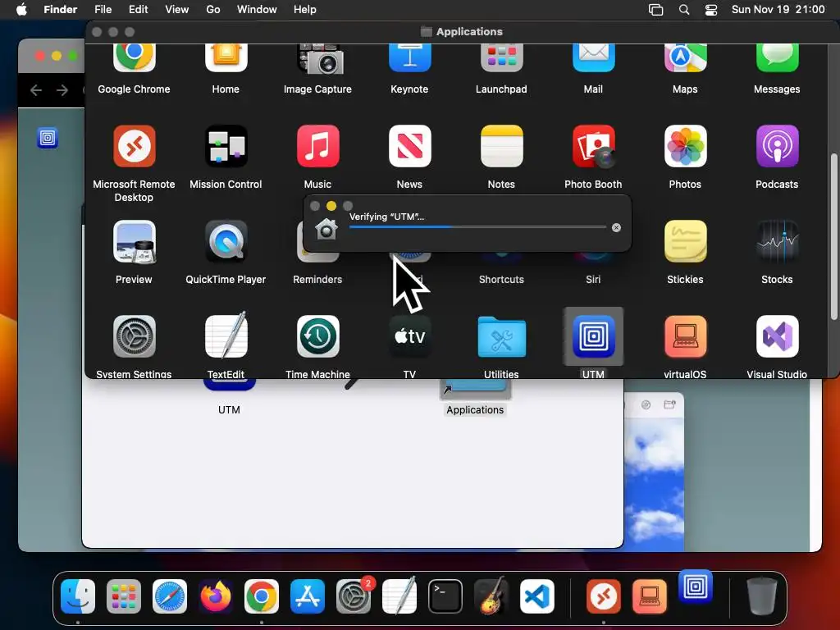This screenshot has height=630, width=840.
Task: Open the Time Machine app icon
Action: coord(317,336)
